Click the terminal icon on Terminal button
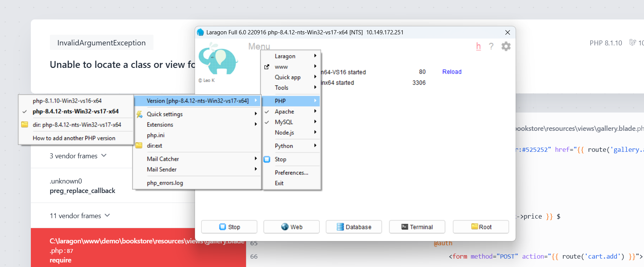The width and height of the screenshot is (644, 267). tap(405, 227)
